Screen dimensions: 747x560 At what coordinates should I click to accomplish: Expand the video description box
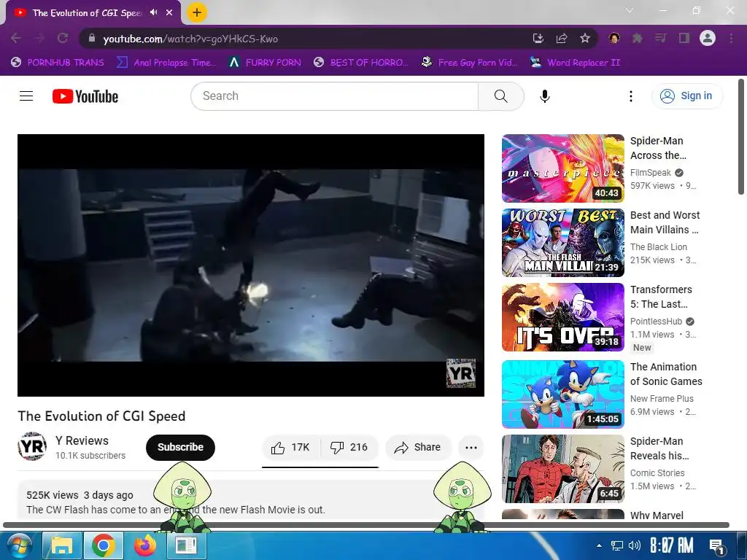click(x=251, y=500)
